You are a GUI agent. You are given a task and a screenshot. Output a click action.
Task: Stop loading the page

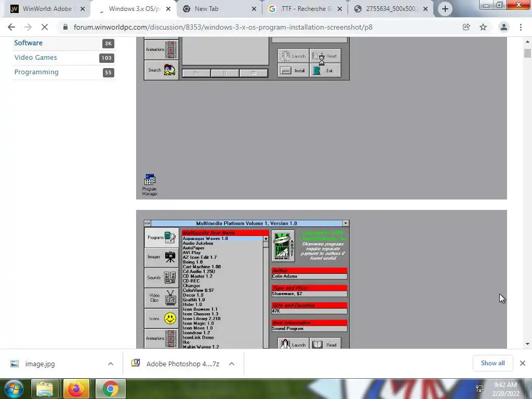[45, 27]
